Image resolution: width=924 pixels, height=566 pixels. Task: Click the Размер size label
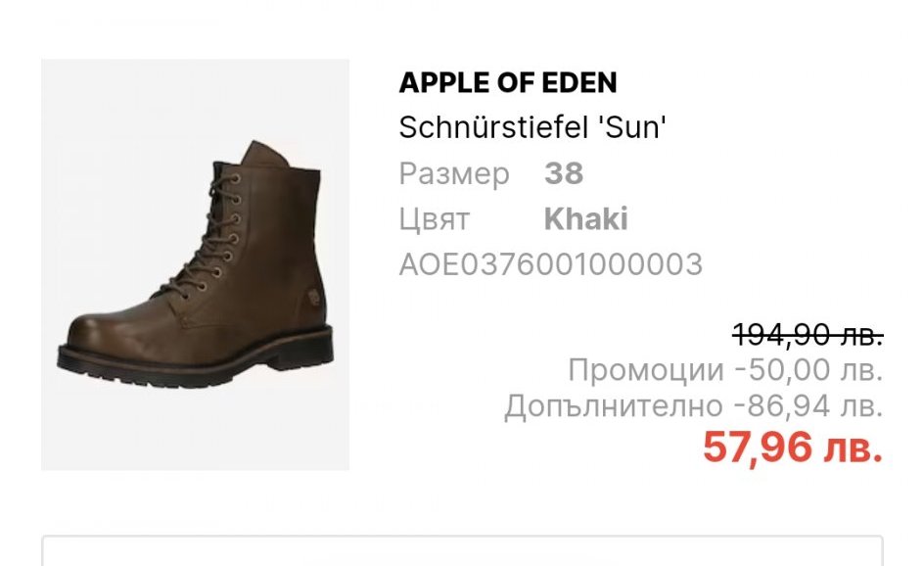point(454,174)
